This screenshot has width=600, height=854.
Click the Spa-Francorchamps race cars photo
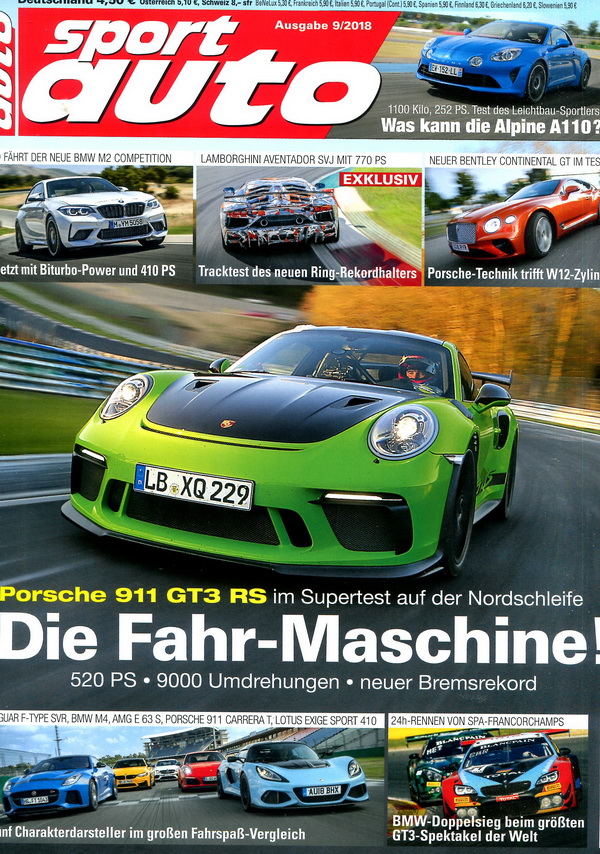tap(490, 770)
